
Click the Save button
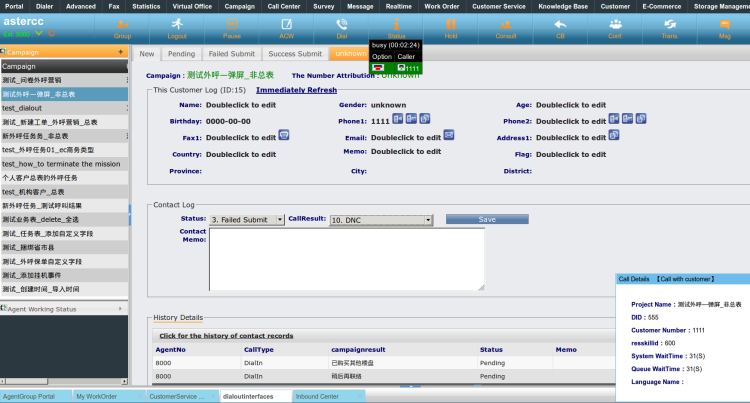point(486,219)
